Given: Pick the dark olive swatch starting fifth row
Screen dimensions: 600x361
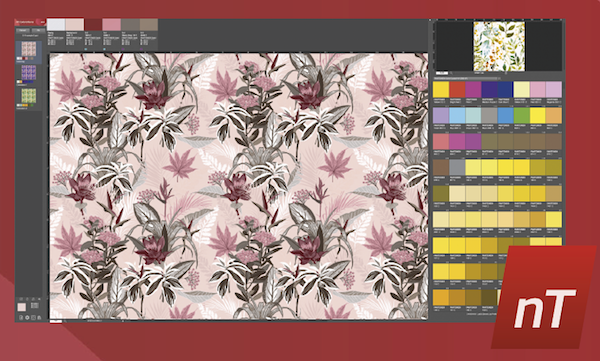Looking at the screenshot, I should point(441,193).
